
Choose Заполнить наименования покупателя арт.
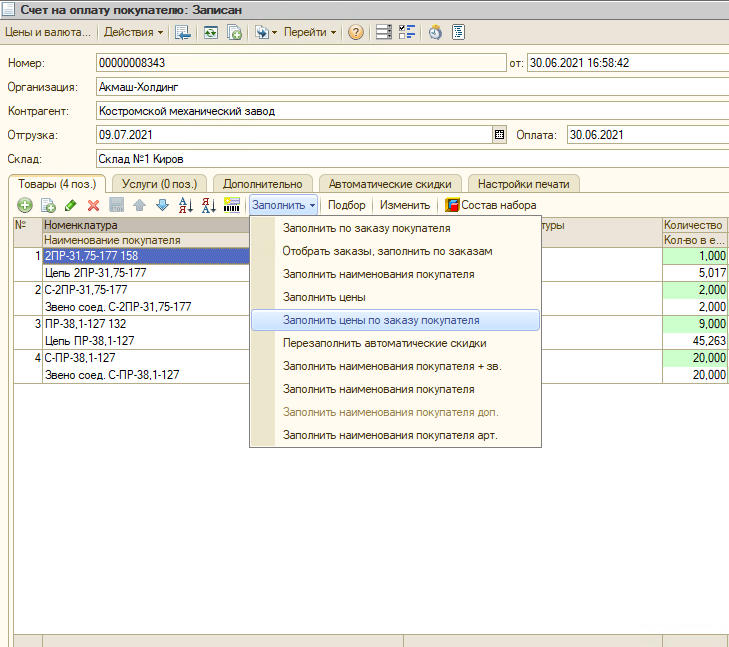click(x=395, y=435)
